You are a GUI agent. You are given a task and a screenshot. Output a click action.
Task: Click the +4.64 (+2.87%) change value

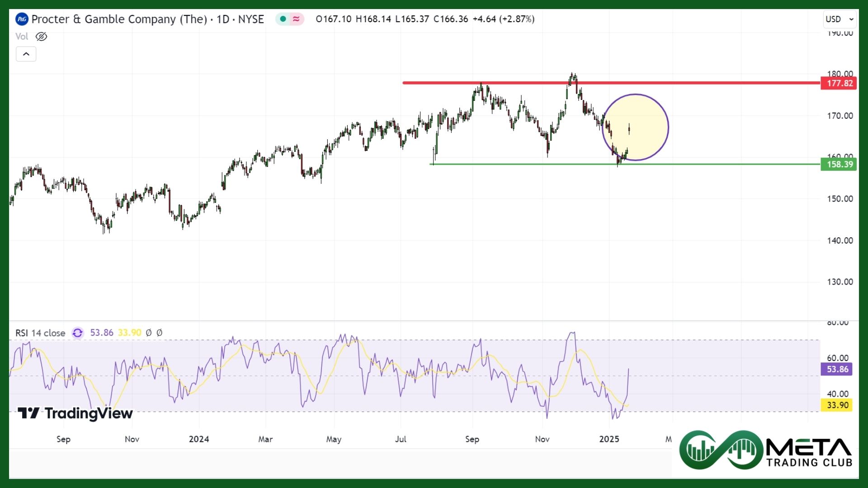coord(504,19)
